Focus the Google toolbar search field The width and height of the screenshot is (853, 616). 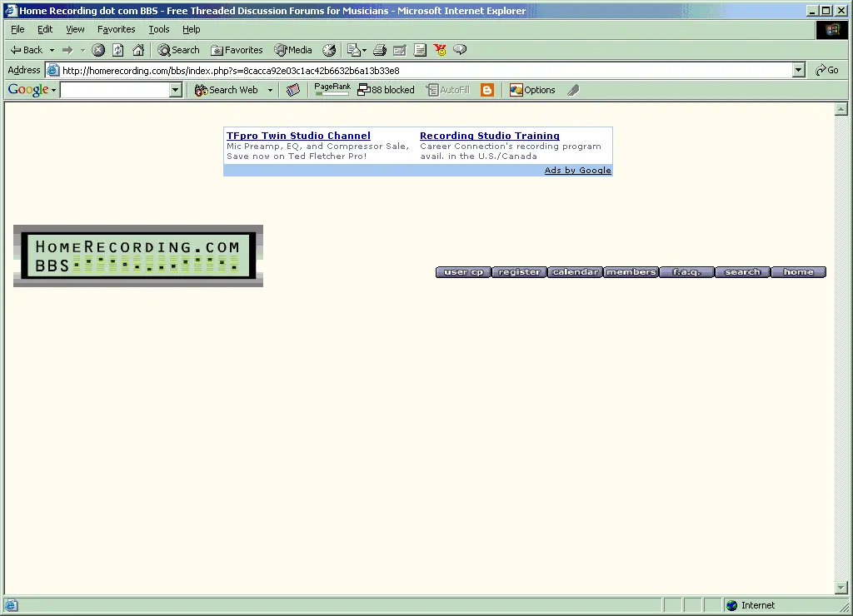point(115,90)
